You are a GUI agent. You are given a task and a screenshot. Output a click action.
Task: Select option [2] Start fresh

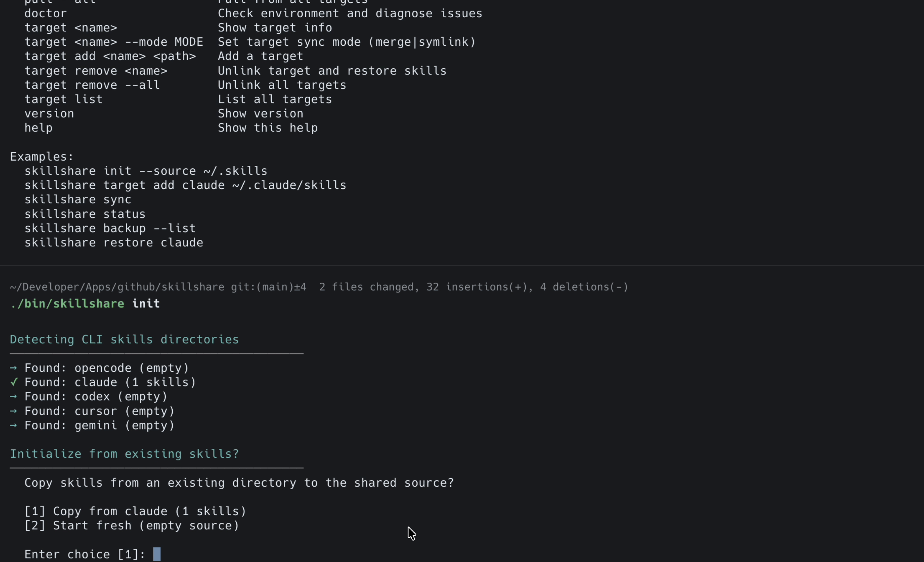(x=132, y=526)
